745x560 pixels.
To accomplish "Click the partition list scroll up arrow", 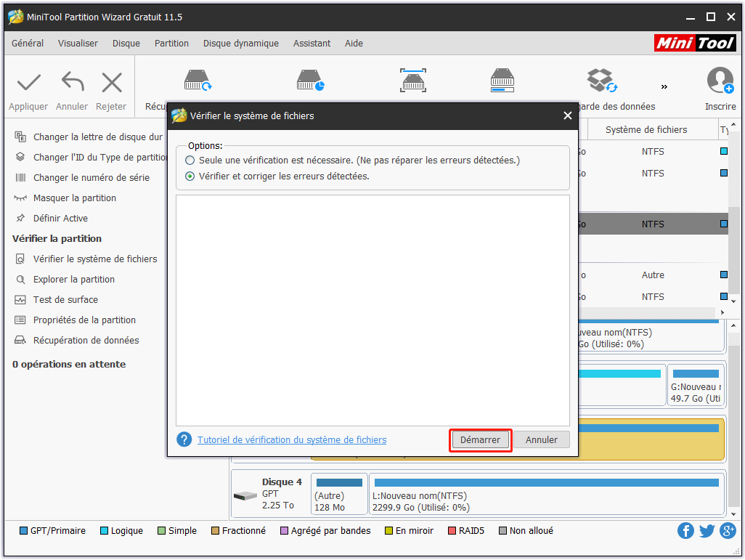I will click(x=733, y=124).
